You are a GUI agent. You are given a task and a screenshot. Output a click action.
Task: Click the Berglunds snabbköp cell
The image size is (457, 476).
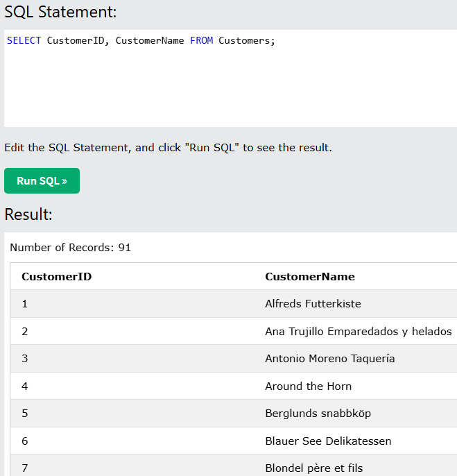click(318, 414)
